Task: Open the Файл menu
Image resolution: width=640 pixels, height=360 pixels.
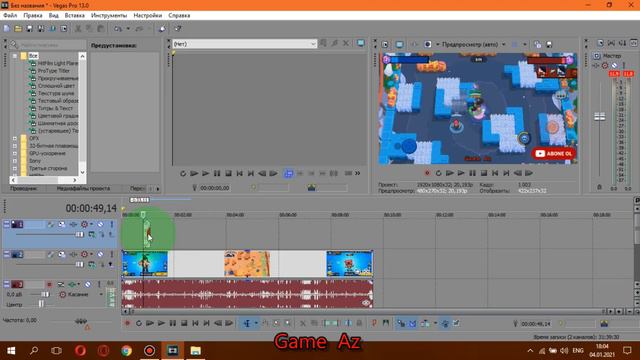Action: [x=10, y=15]
